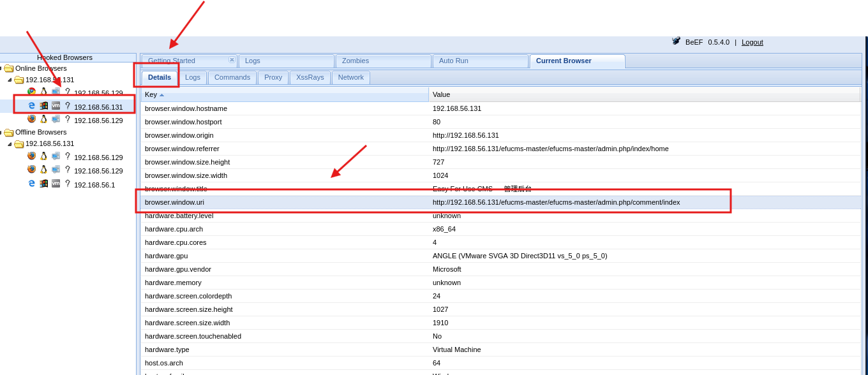Click the Online Browsers folder icon

9,68
